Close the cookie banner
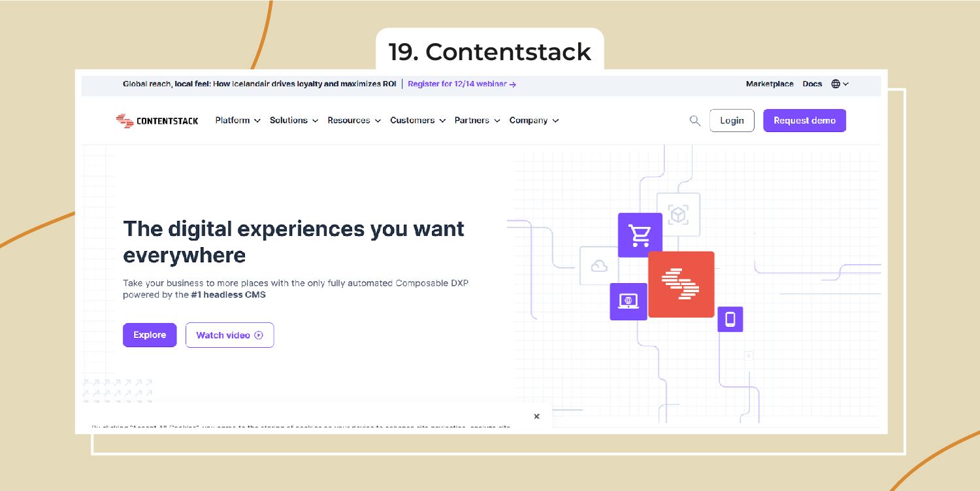This screenshot has width=980, height=491. point(536,416)
